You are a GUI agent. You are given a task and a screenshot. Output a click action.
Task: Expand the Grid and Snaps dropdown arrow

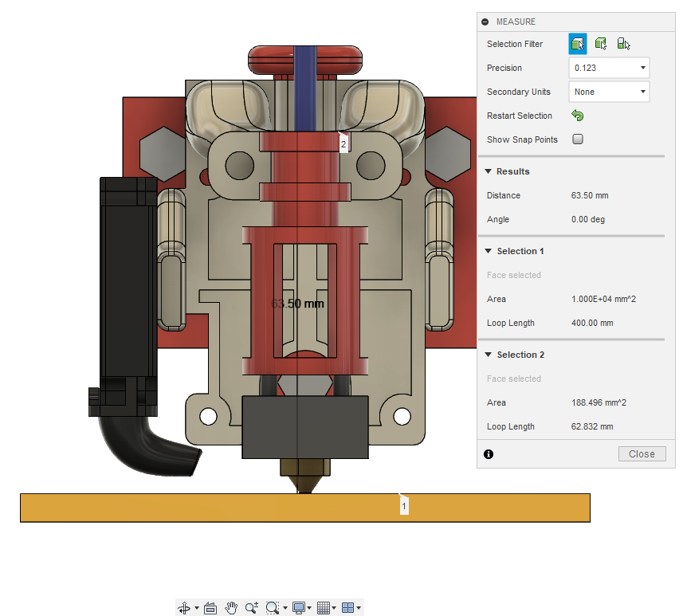coord(334,608)
